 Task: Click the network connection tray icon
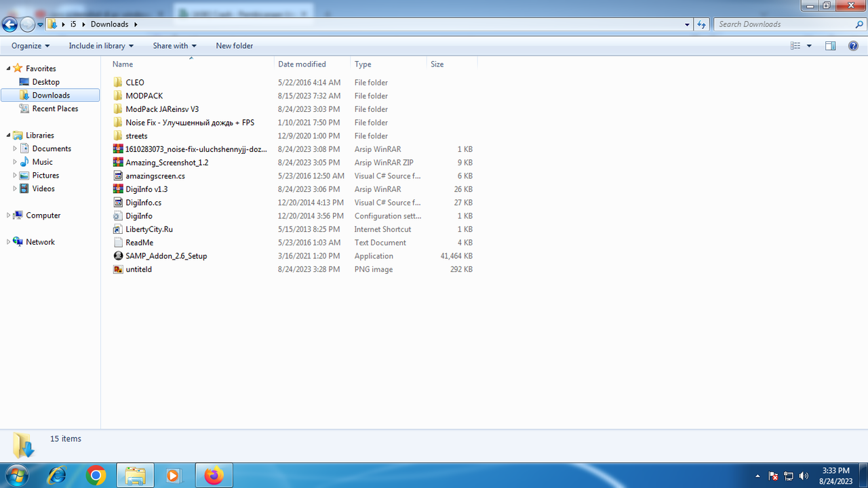[789, 476]
